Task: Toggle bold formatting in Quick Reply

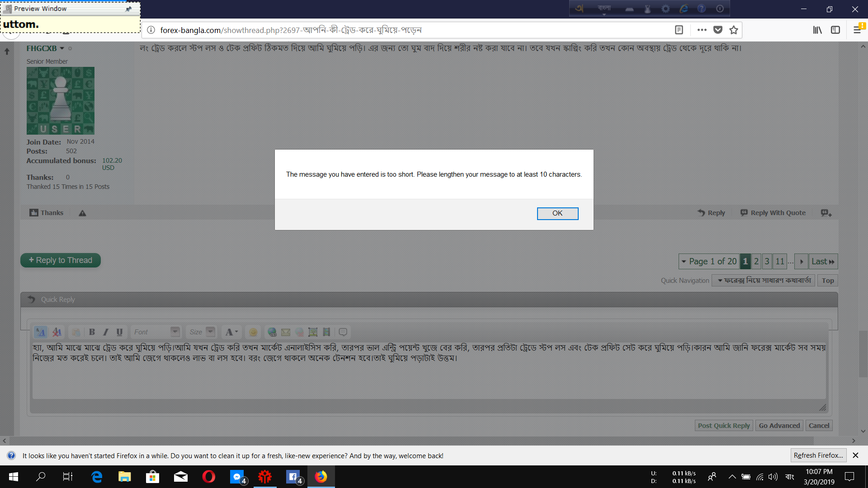Action: [92, 332]
